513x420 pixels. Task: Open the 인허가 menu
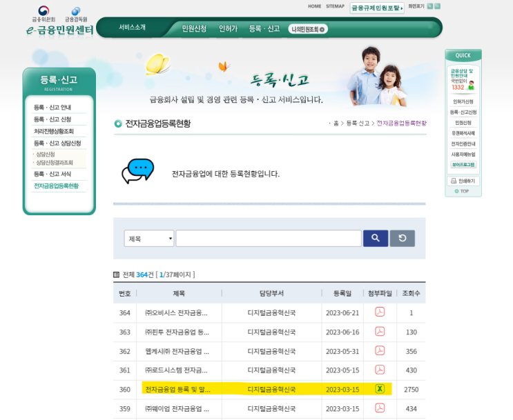(x=228, y=29)
